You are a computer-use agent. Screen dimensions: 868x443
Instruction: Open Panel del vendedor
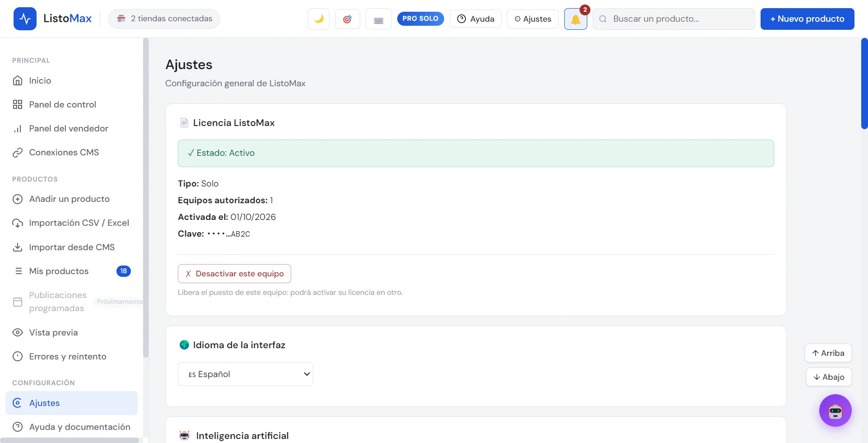click(71, 128)
